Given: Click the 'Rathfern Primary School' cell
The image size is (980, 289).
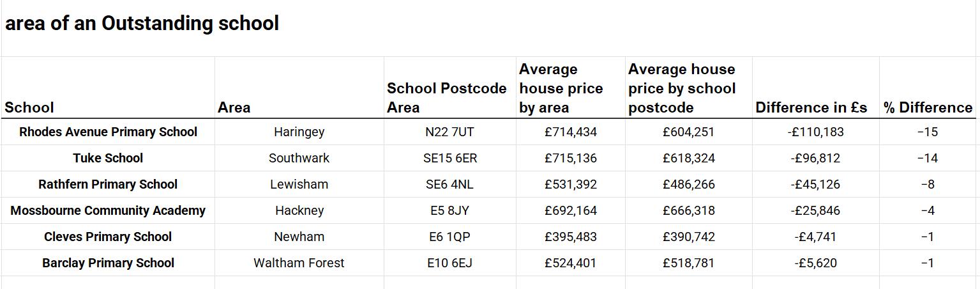Looking at the screenshot, I should (x=108, y=185).
